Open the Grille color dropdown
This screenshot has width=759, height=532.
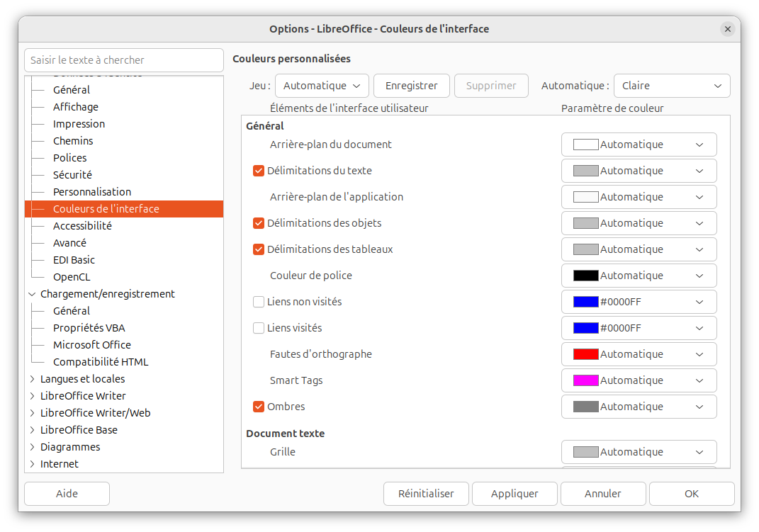click(x=639, y=452)
